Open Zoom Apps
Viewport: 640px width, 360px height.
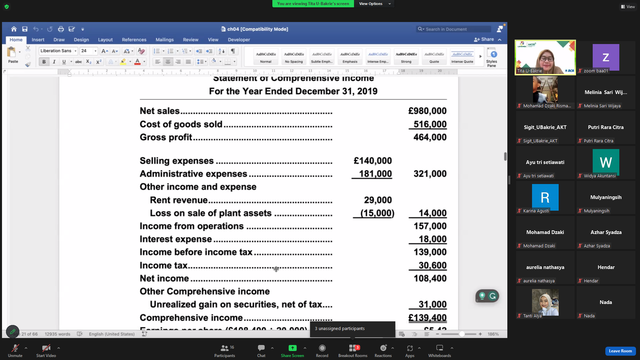tap(409, 351)
